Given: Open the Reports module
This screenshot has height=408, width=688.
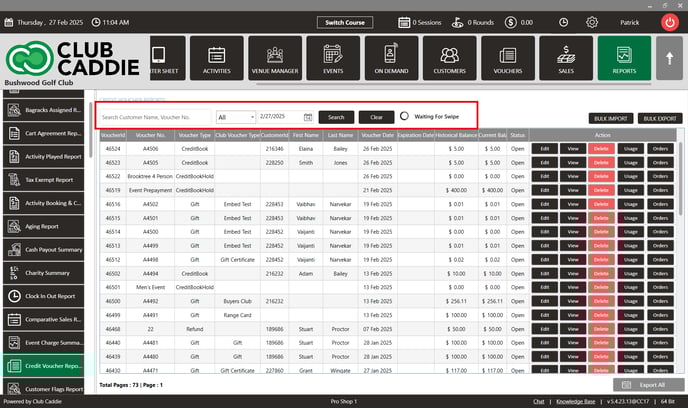Looking at the screenshot, I should pyautogui.click(x=624, y=58).
